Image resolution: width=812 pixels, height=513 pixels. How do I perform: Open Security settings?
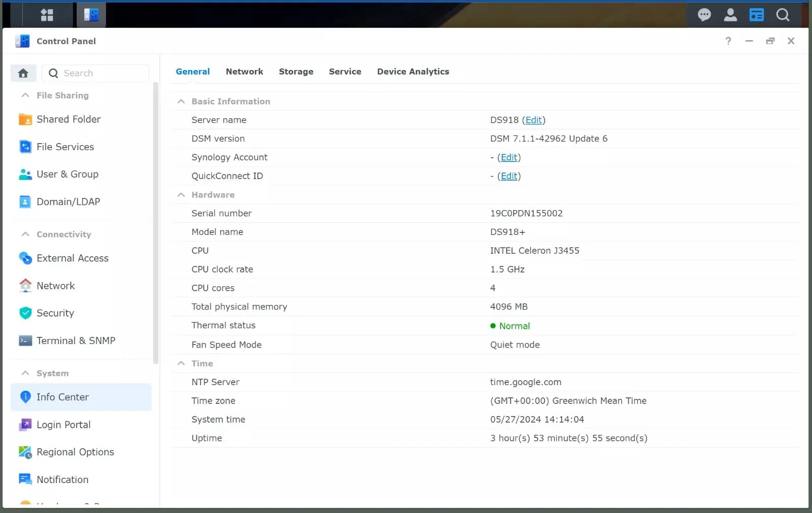54,313
